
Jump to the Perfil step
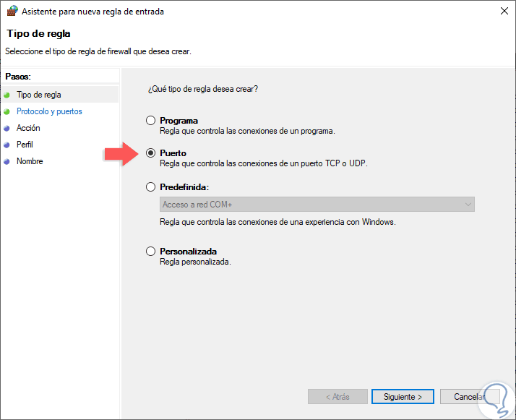point(25,145)
